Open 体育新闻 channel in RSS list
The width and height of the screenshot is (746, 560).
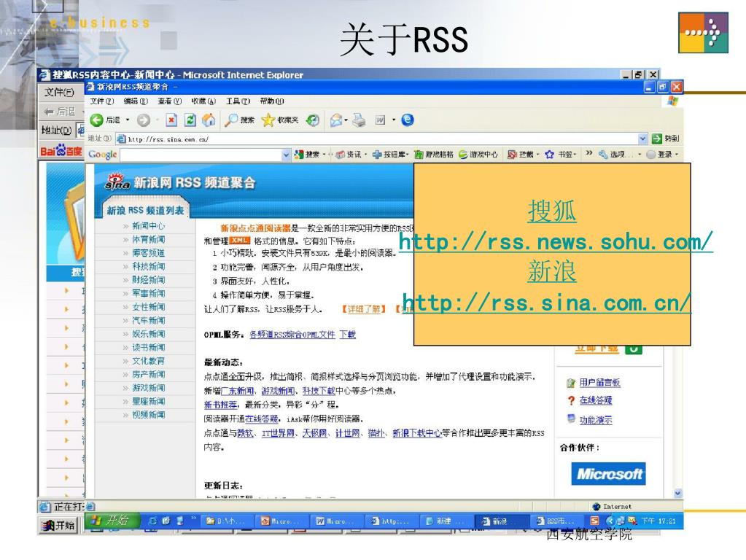149,239
